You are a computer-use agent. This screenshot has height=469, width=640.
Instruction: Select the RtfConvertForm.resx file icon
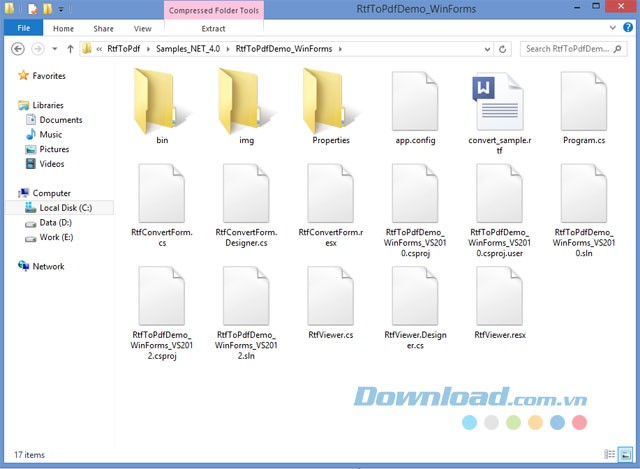click(x=331, y=193)
